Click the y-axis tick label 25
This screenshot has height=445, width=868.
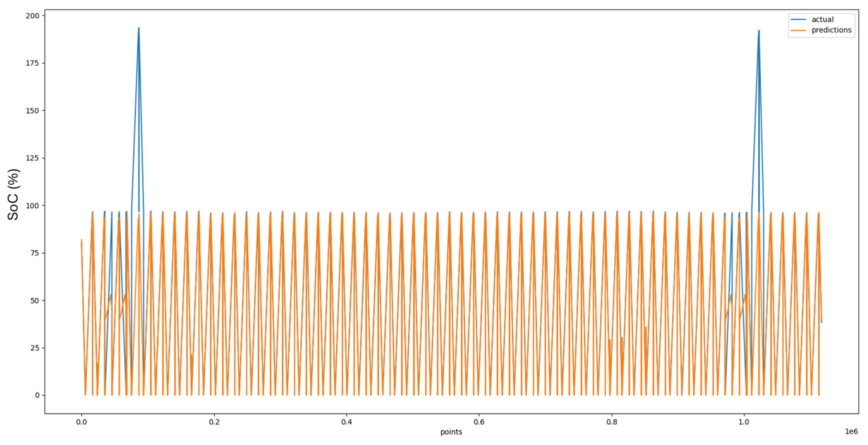35,348
